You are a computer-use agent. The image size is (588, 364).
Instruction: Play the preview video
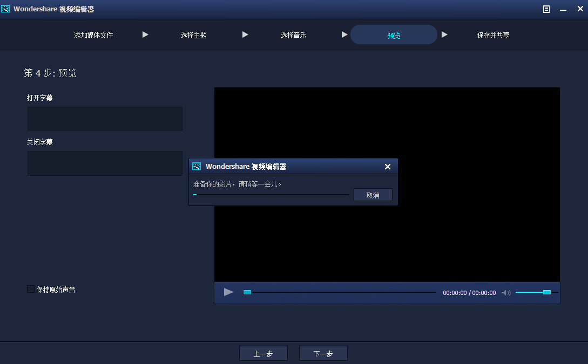tap(228, 292)
